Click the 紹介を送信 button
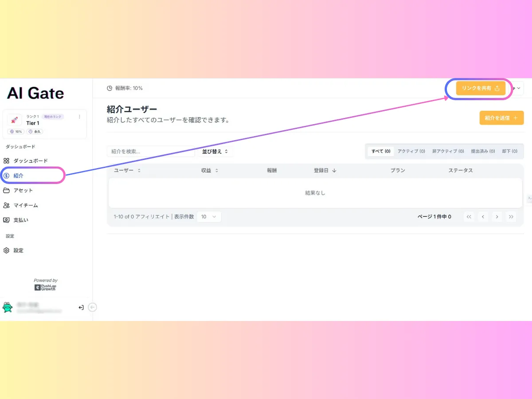 [x=501, y=118]
